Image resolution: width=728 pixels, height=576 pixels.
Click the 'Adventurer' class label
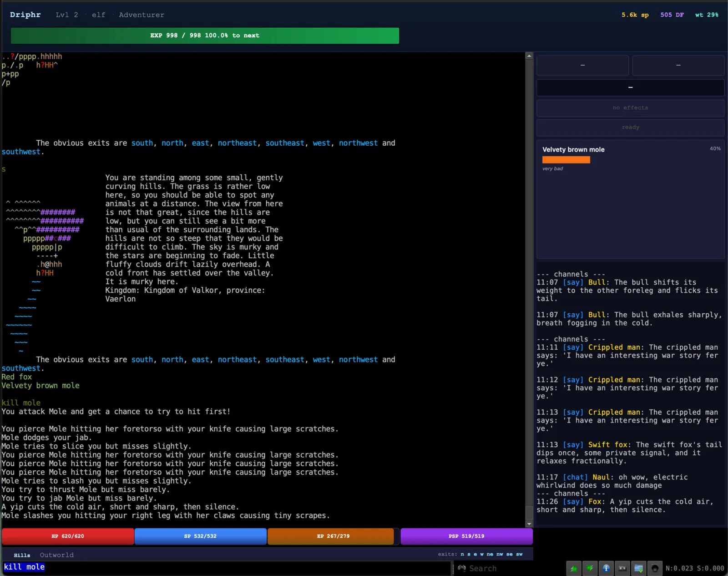pos(142,15)
